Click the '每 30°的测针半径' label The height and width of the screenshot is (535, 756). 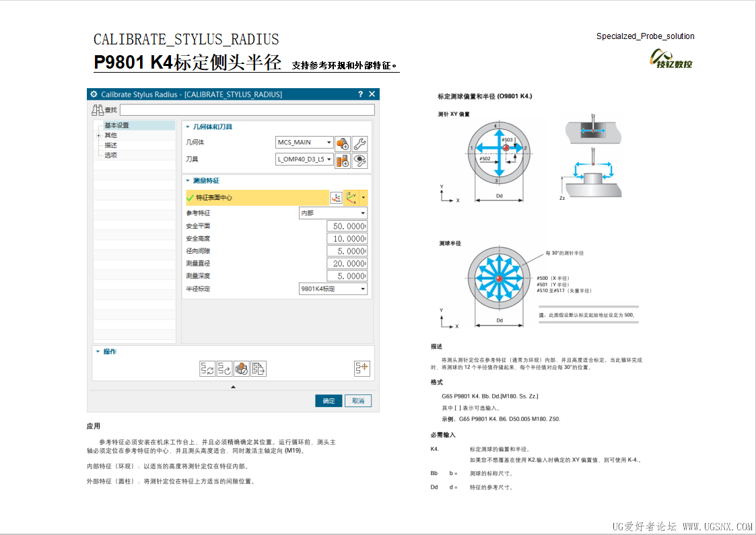click(x=565, y=253)
